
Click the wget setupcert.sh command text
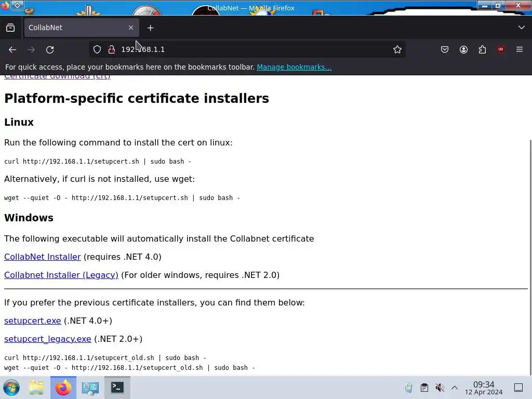(122, 198)
